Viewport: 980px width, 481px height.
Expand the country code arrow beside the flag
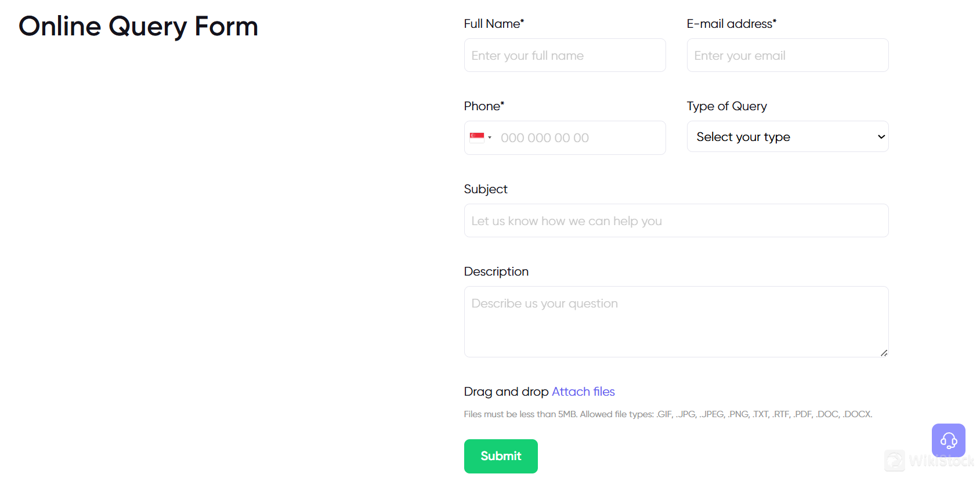(x=490, y=138)
